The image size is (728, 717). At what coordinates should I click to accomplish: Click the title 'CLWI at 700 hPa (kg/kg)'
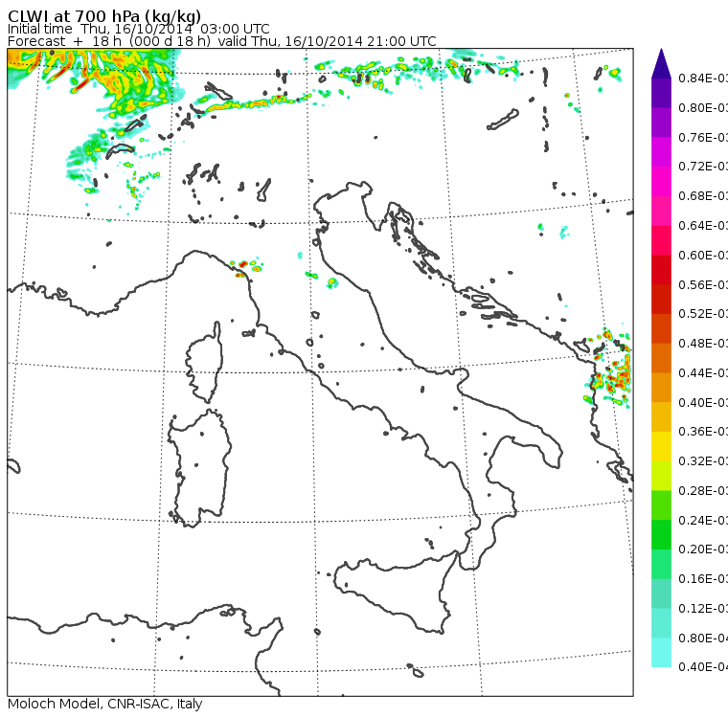104,16
